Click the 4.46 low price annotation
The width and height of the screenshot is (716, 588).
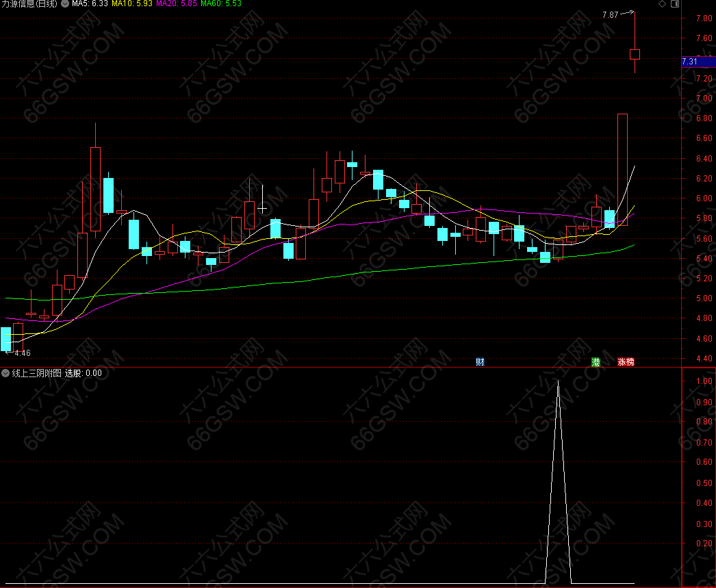[x=23, y=353]
